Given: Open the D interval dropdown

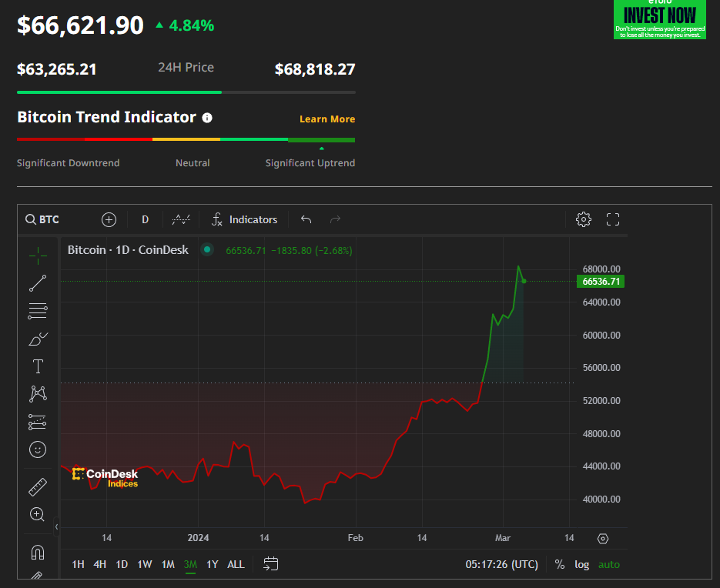Looking at the screenshot, I should [145, 219].
